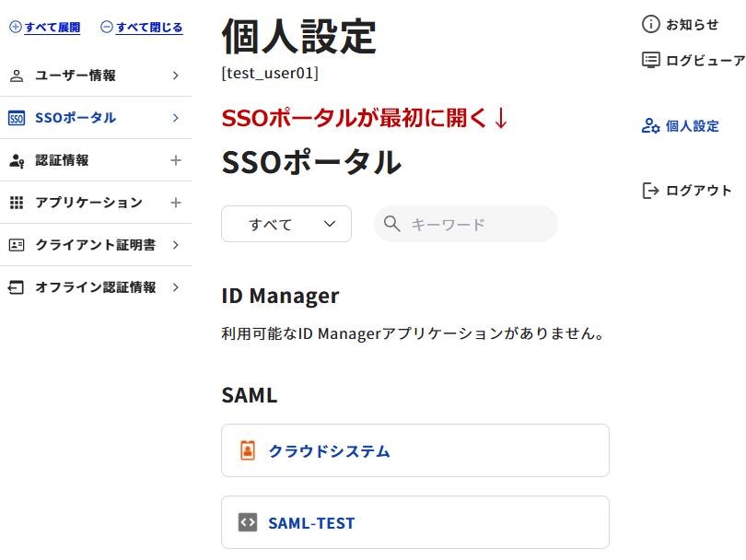This screenshot has height=560, width=746.
Task: Click the SSO badge icon in sidebar
Action: [17, 118]
